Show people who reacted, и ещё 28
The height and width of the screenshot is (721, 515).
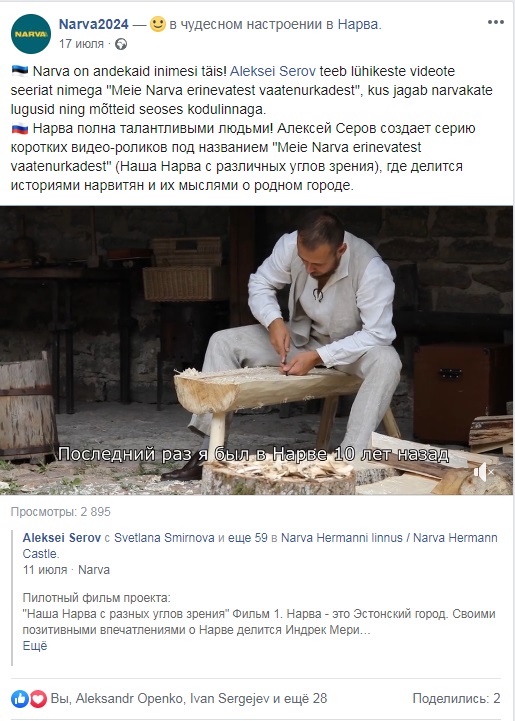[300, 698]
